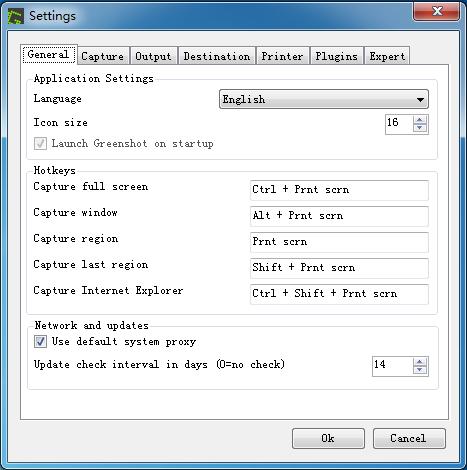Switch to the Output tab
The height and width of the screenshot is (470, 467).
[x=153, y=56]
